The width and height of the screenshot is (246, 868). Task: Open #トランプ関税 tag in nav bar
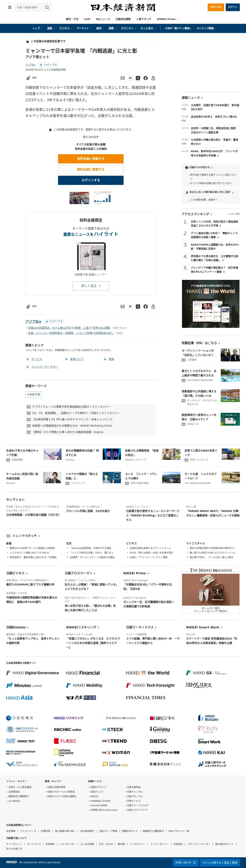205,28
